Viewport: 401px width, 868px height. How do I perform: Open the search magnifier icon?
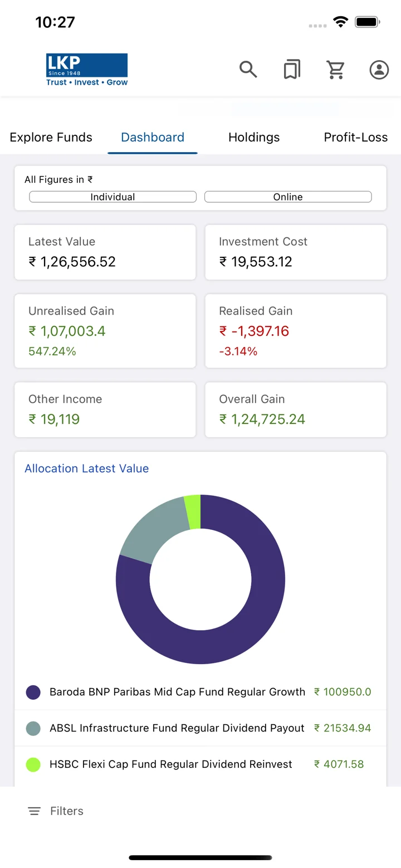point(248,70)
